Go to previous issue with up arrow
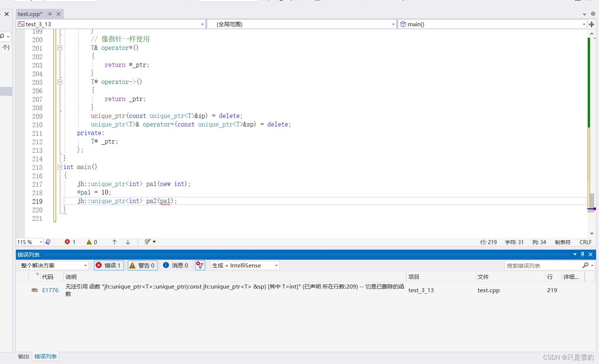This screenshot has width=599, height=364. [x=114, y=242]
